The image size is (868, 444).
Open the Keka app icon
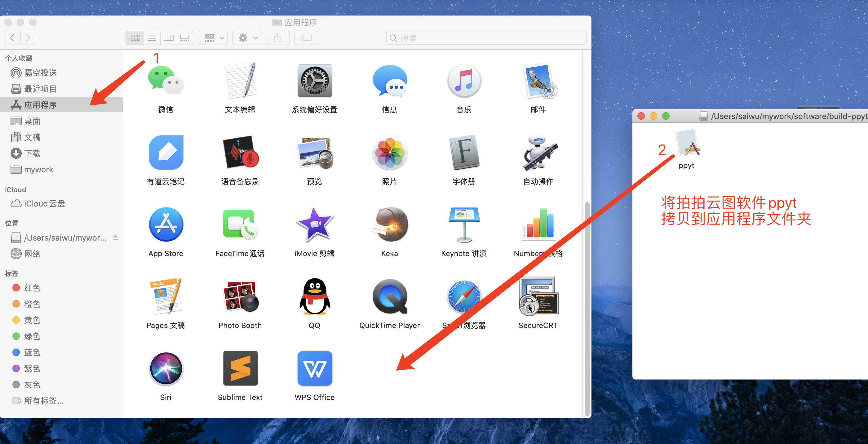click(x=390, y=224)
